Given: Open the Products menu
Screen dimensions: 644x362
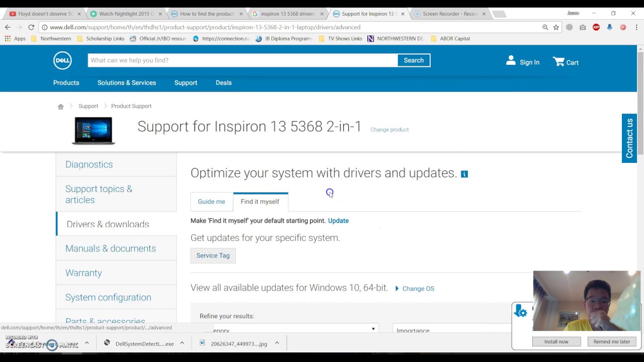Looking at the screenshot, I should point(66,82).
